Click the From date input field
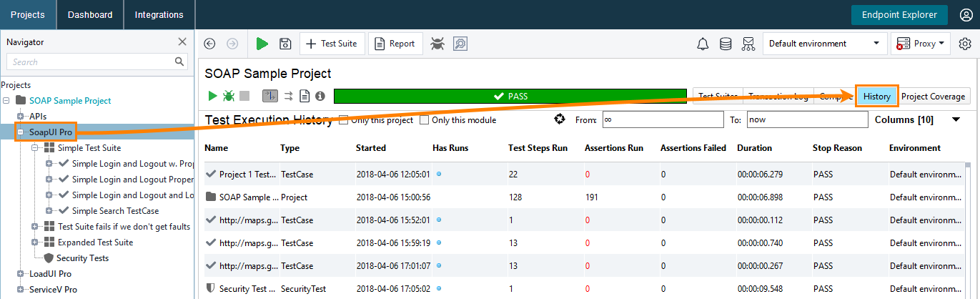 click(662, 120)
